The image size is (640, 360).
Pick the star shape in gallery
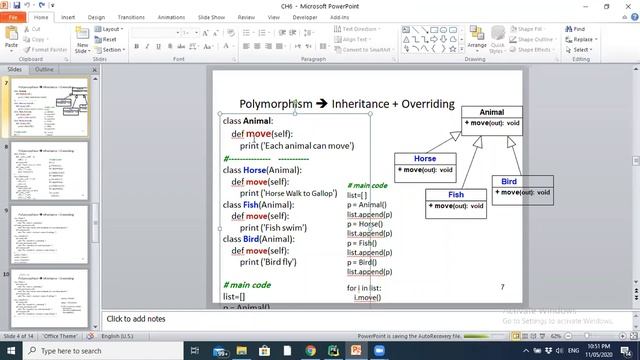click(x=453, y=49)
